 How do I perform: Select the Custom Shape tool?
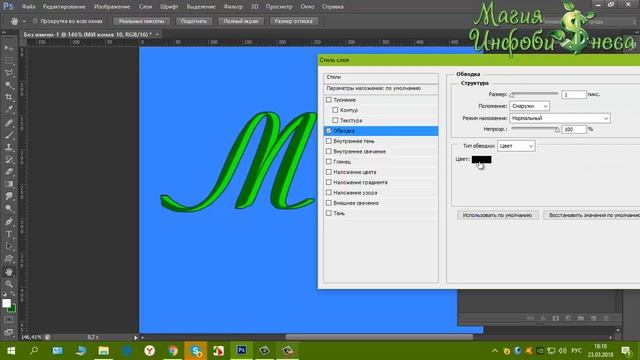[9, 258]
